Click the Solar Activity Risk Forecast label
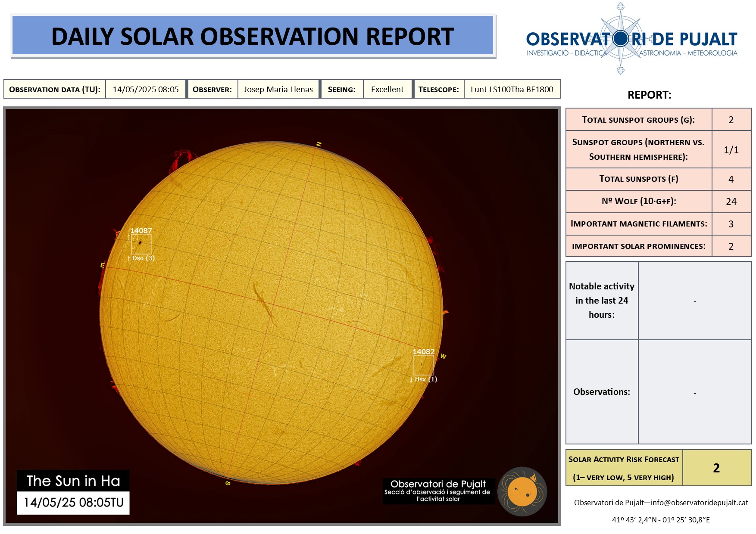 coord(624,468)
